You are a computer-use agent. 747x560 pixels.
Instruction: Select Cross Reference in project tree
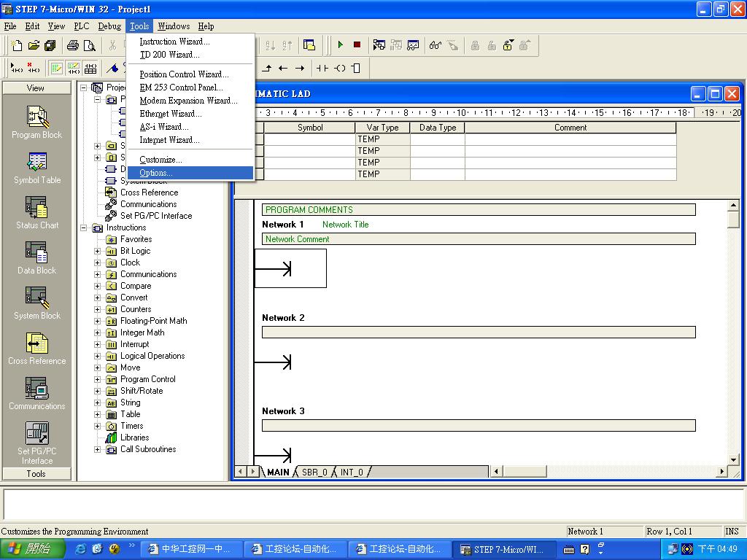(149, 192)
